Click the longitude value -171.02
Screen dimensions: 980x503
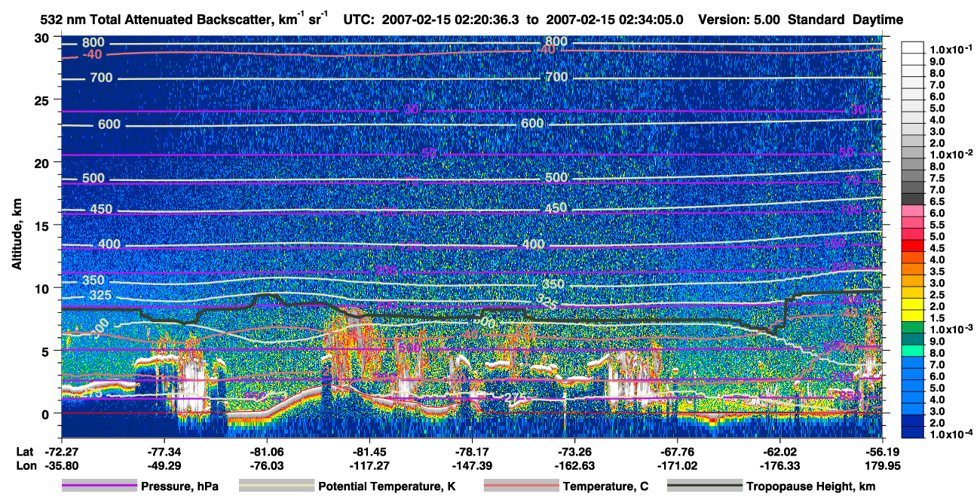[x=678, y=465]
